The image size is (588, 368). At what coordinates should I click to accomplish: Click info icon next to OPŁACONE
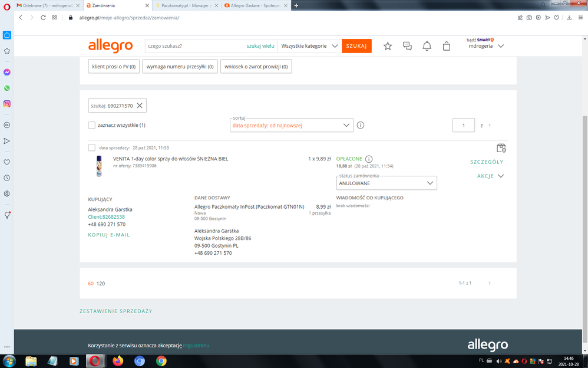[369, 159]
